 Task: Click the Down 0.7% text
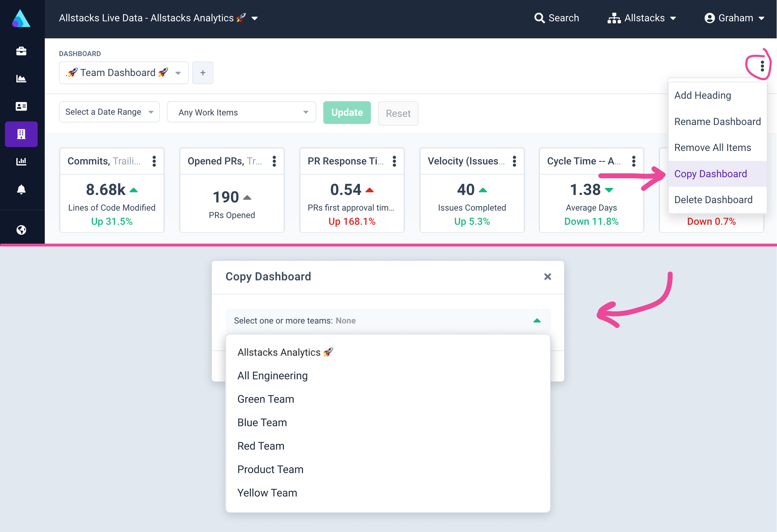[711, 222]
